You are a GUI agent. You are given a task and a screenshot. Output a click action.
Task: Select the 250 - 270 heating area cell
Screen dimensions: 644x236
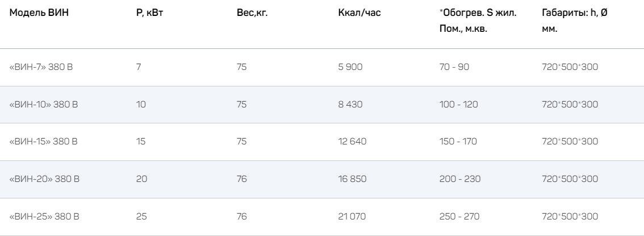456,217
